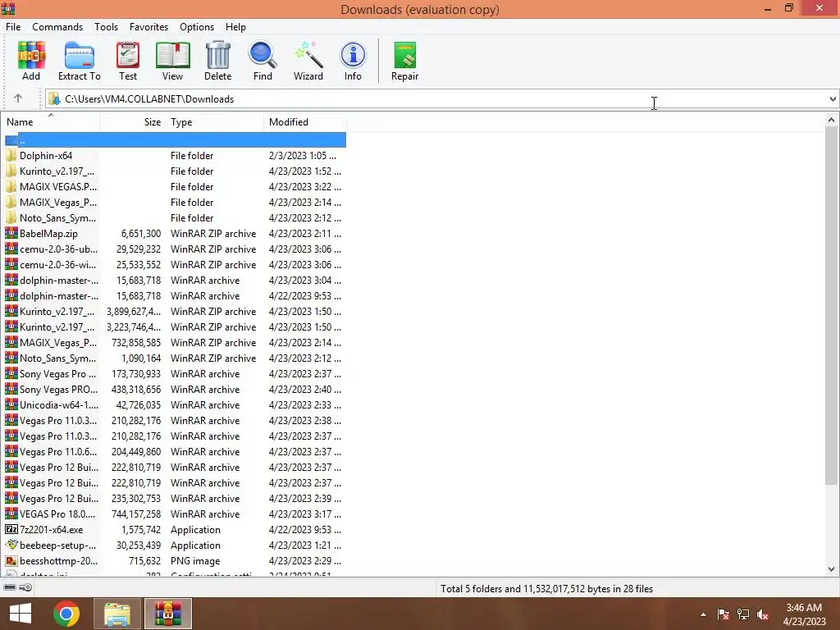The image size is (840, 630).
Task: Select the beebeep-setup application icon
Action: pyautogui.click(x=11, y=545)
